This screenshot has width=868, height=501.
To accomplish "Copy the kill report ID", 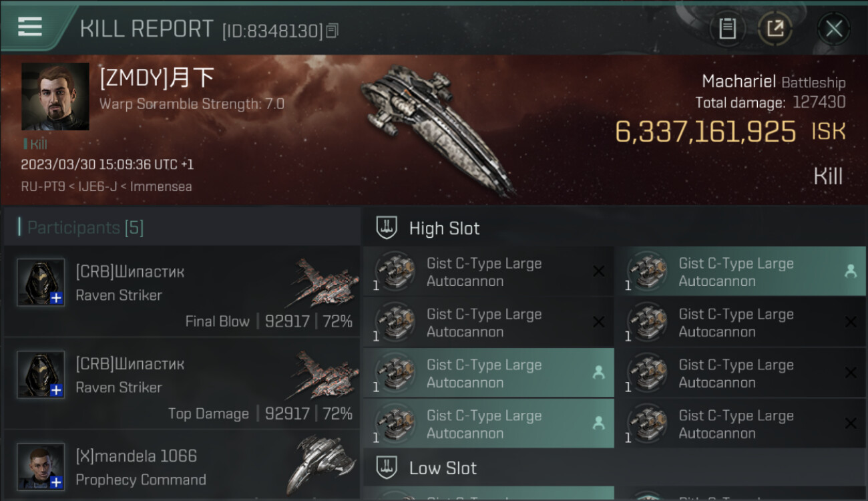I will (332, 30).
